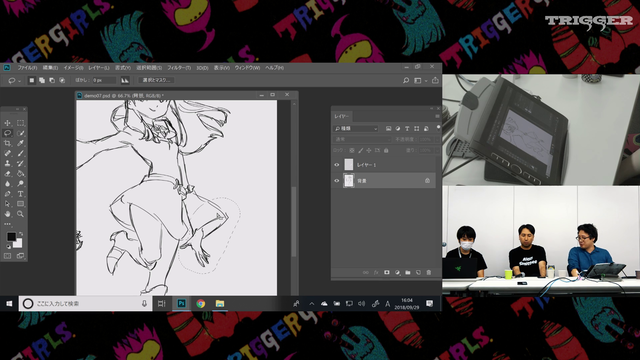The width and height of the screenshot is (640, 360).
Task: Open the Edit menu
Action: pyautogui.click(x=50, y=68)
